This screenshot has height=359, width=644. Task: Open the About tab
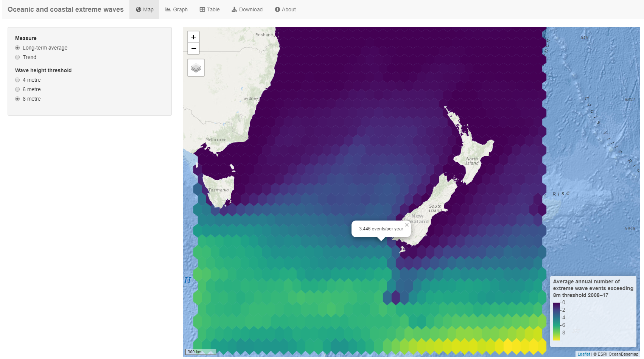point(285,9)
